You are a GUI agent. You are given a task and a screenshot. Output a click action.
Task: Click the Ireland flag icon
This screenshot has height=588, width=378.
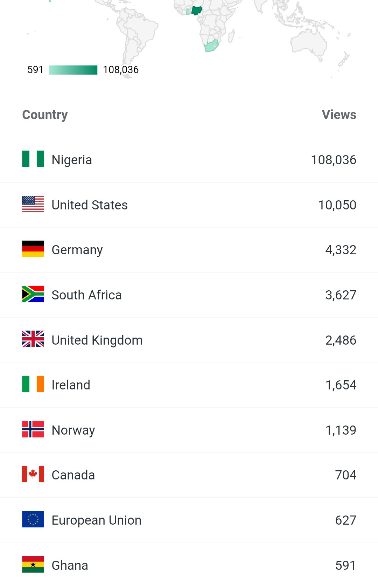[x=33, y=384]
